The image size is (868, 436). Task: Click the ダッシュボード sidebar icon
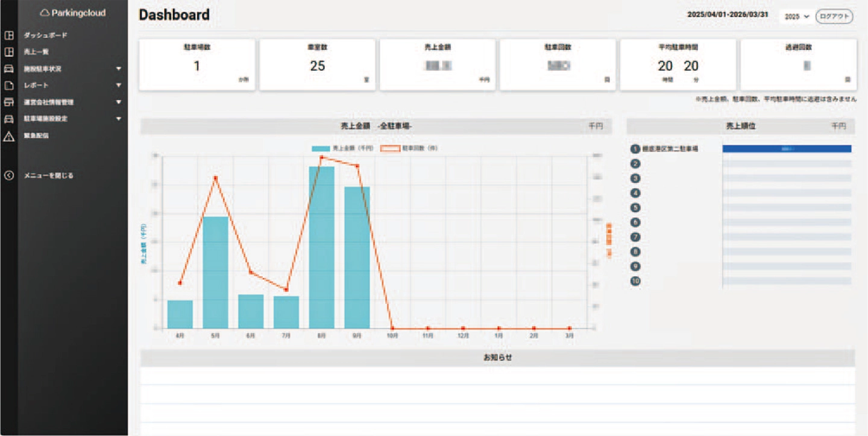click(9, 35)
